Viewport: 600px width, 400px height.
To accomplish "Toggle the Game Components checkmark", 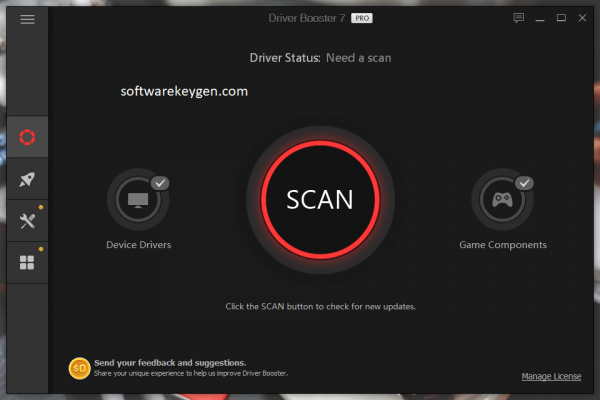I will pos(524,183).
